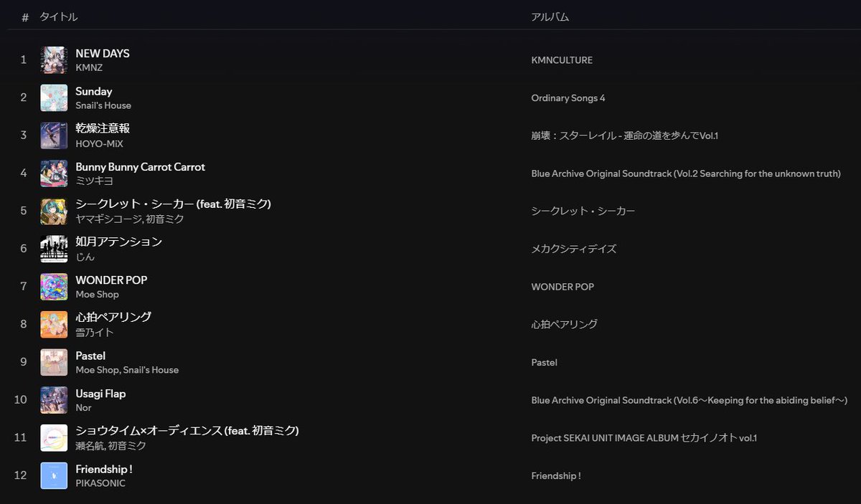861x504 pixels.
Task: Open artist 雪乃イト
Action: 95,333
